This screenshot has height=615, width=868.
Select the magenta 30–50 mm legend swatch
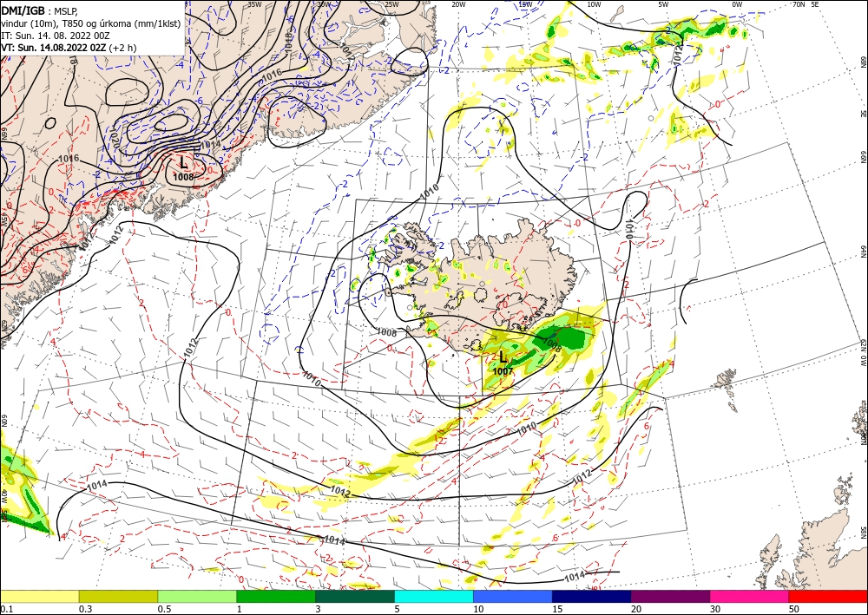tap(750, 596)
